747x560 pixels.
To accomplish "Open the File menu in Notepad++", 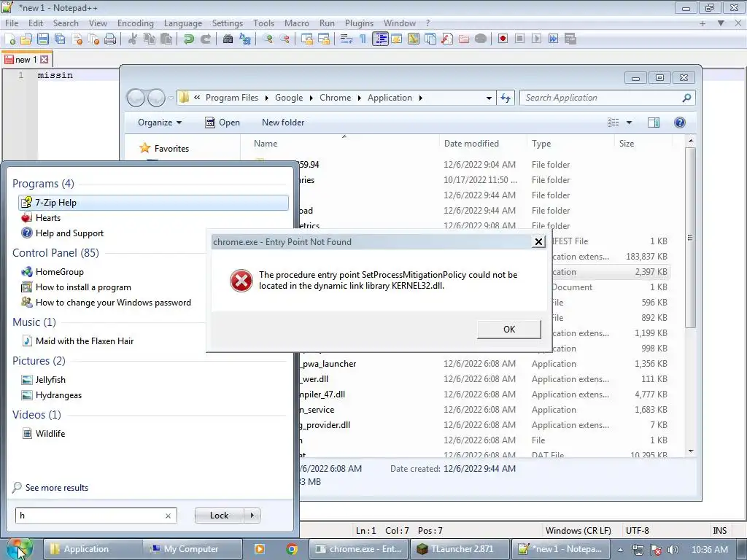I will pyautogui.click(x=12, y=23).
